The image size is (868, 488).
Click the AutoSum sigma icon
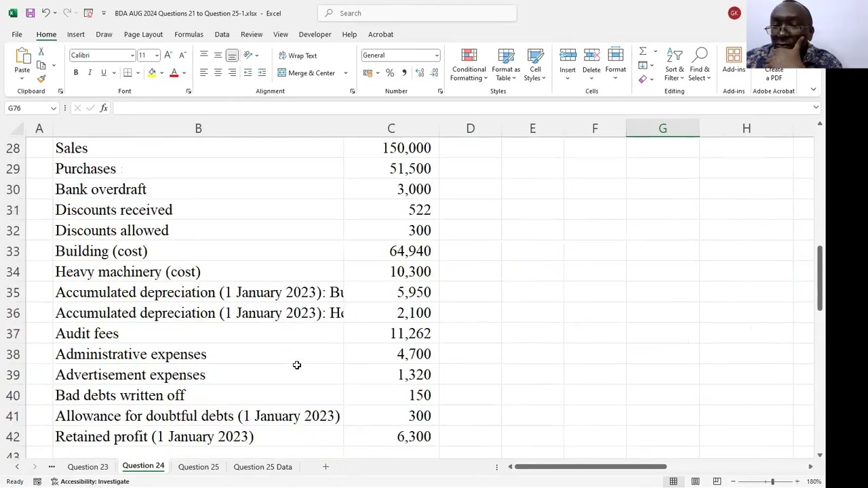[x=643, y=52]
